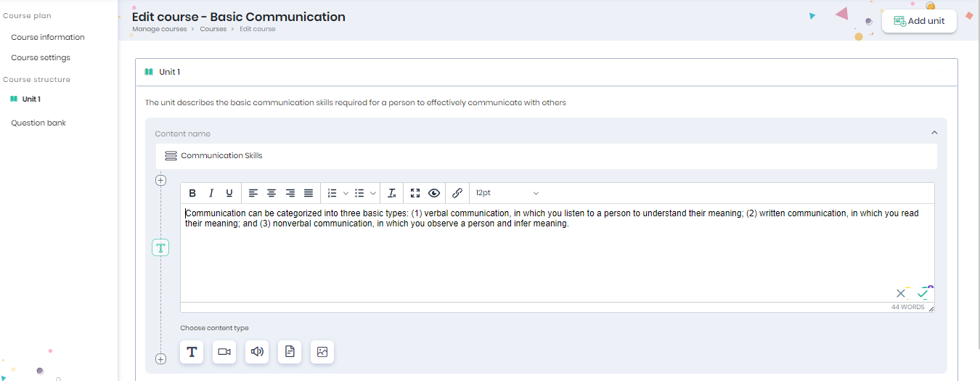Preview content with eye icon

pyautogui.click(x=434, y=193)
